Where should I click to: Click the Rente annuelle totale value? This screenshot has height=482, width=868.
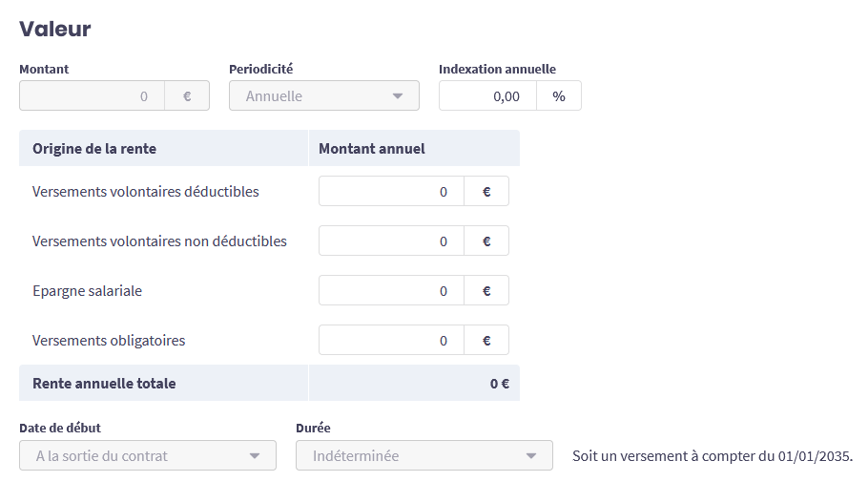pyautogui.click(x=499, y=383)
